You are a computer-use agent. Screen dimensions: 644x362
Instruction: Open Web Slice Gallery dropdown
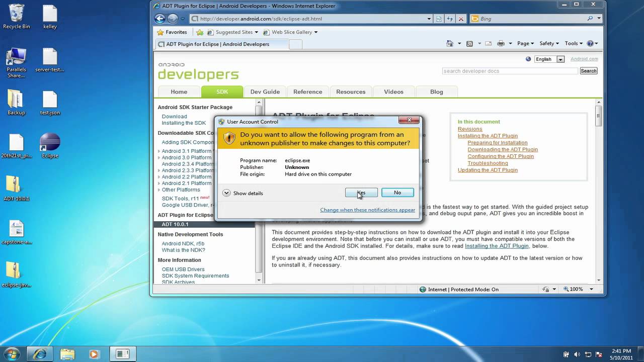coord(290,32)
